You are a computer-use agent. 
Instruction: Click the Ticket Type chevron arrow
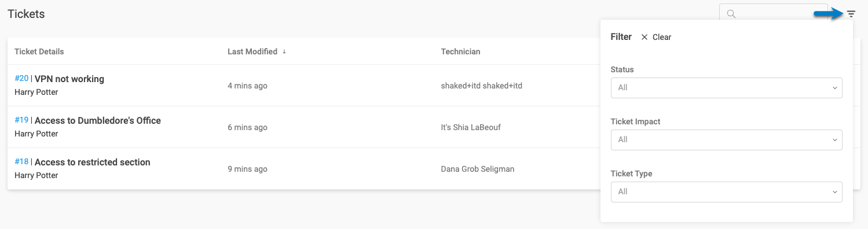pos(834,192)
